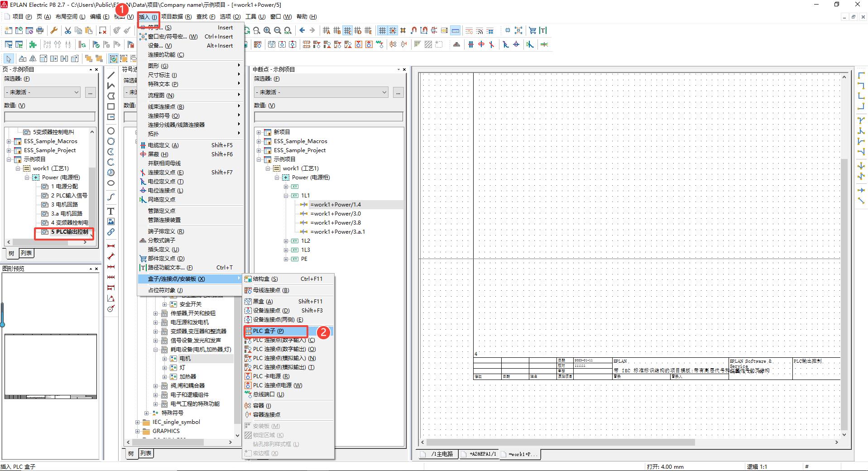Choose 电缆定义 from insert menu
The height and width of the screenshot is (471, 868).
(190, 145)
